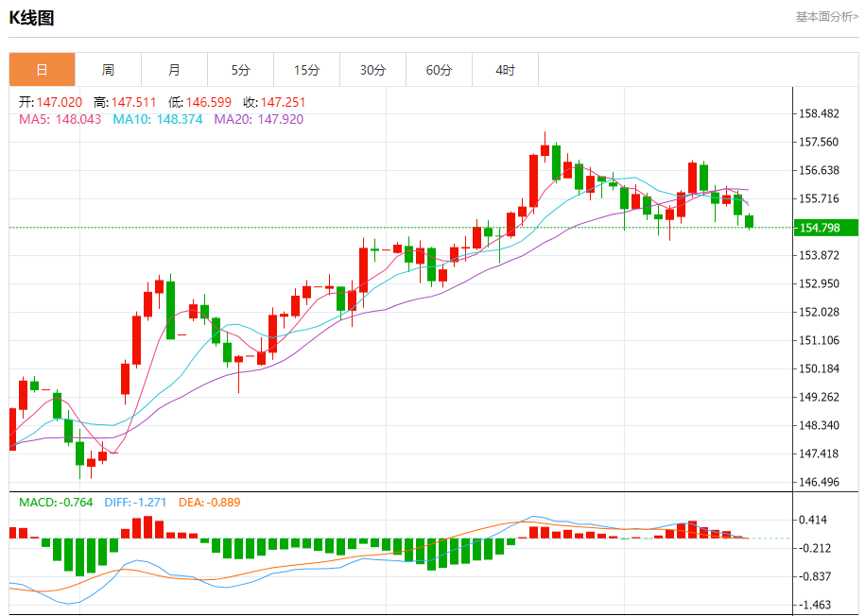The image size is (865, 616).
Task: Click the MA5 148.043 indicator label
Action: [60, 120]
